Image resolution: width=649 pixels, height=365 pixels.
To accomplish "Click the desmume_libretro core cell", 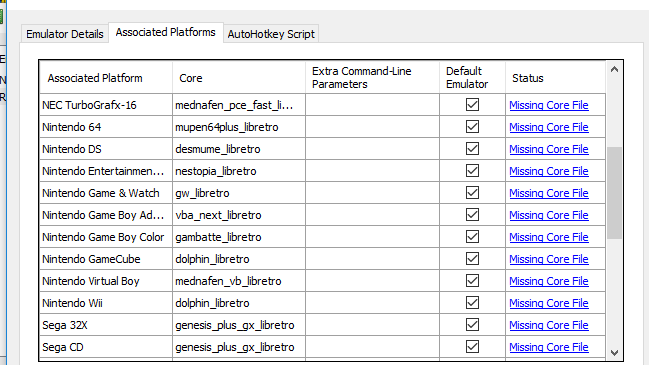I will [x=239, y=149].
